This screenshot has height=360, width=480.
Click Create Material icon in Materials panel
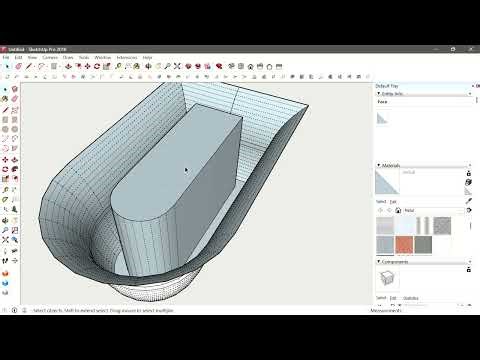[x=468, y=182]
